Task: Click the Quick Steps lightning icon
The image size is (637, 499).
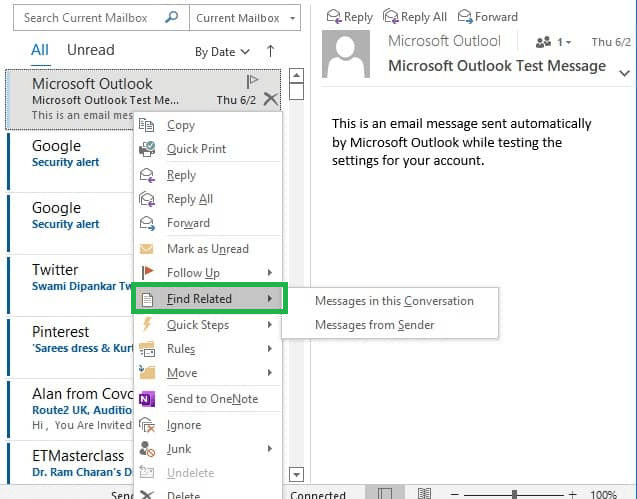Action: [147, 324]
